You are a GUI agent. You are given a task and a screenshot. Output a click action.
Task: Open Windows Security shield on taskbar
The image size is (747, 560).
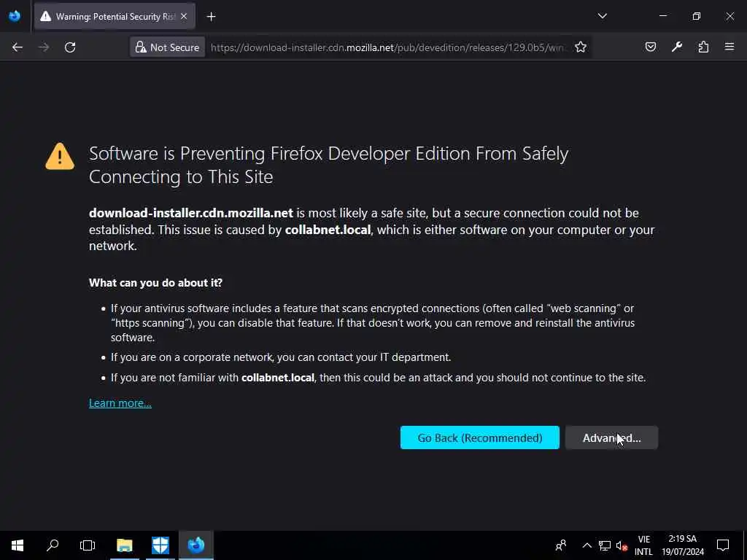(160, 545)
